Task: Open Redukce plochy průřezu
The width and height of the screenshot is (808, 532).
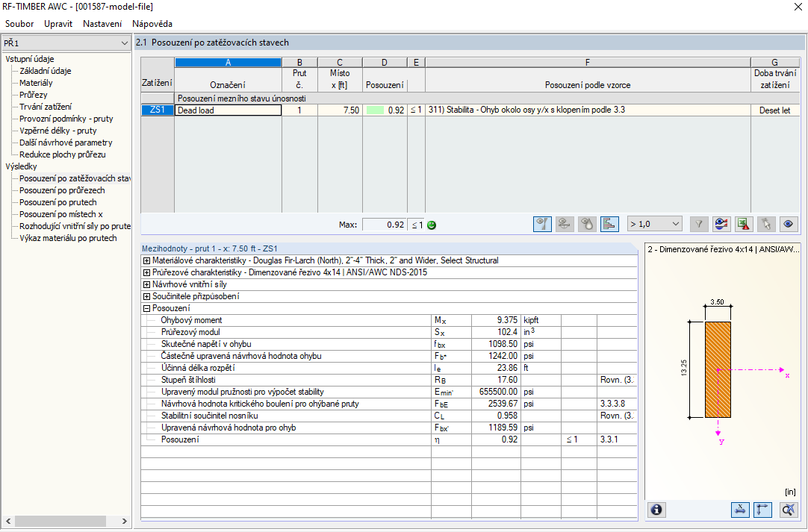Action: pos(63,154)
